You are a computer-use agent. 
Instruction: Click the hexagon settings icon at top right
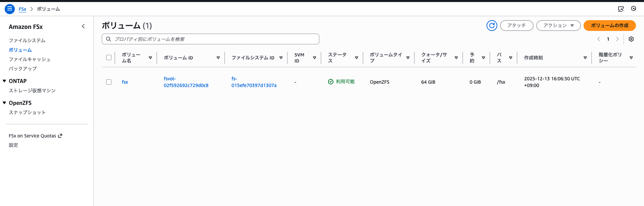pos(634,9)
